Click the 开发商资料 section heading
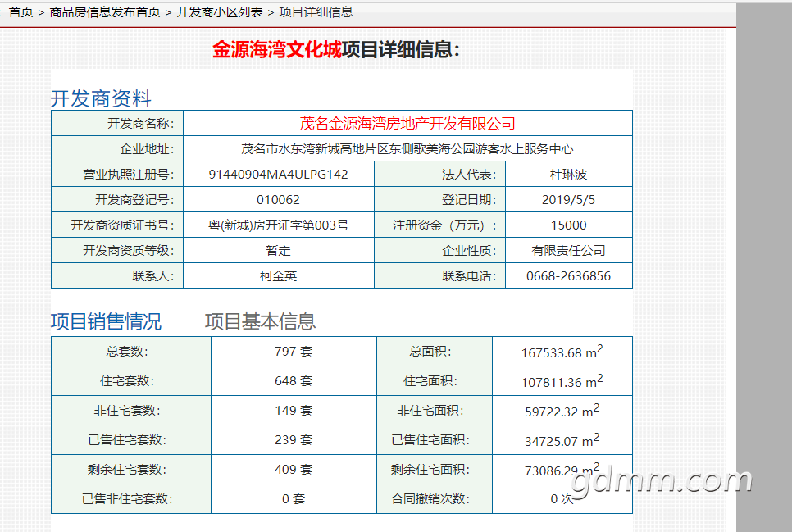Image resolution: width=792 pixels, height=532 pixels. tap(101, 98)
